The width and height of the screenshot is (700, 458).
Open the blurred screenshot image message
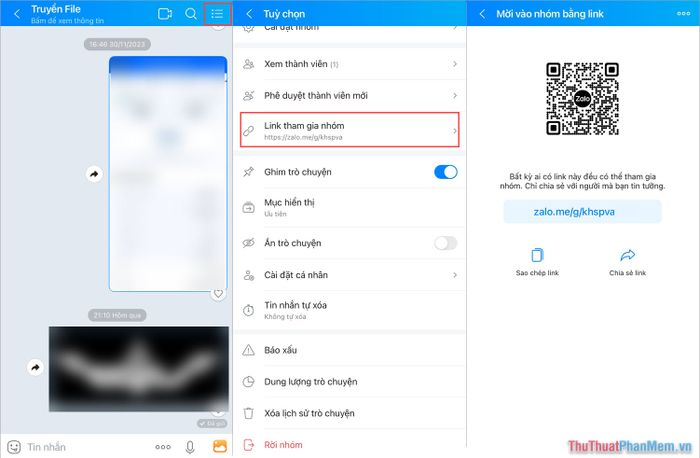(168, 174)
